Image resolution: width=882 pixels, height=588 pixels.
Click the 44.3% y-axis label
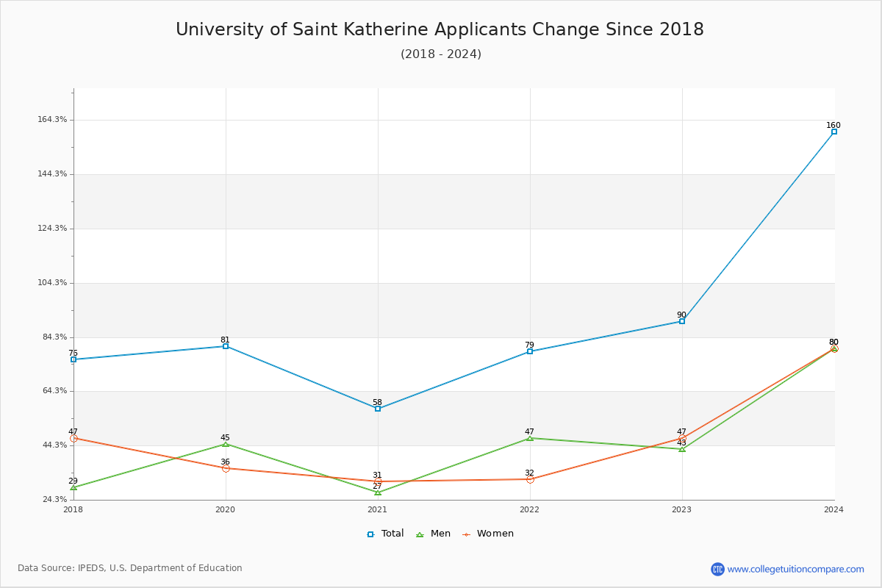(56, 445)
